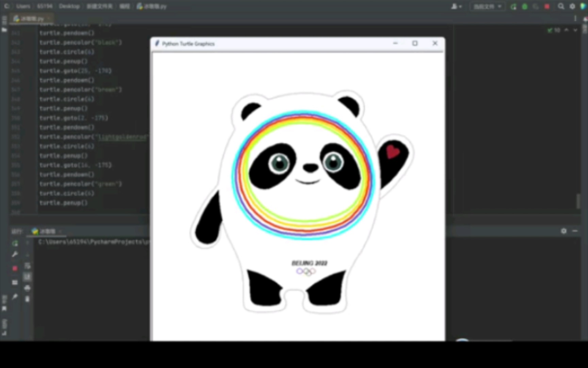Open the Settings gear icon in top toolbar
This screenshot has height=368, width=588.
tap(572, 6)
